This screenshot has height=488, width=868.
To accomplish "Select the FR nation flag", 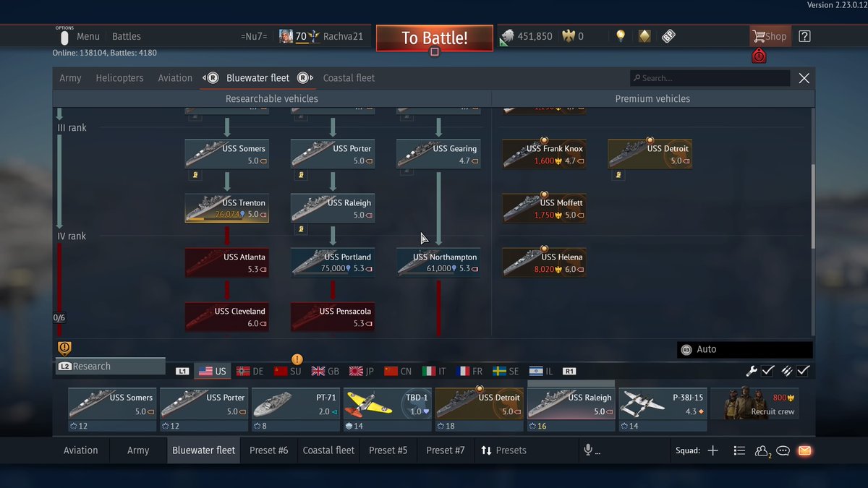I will (x=469, y=371).
